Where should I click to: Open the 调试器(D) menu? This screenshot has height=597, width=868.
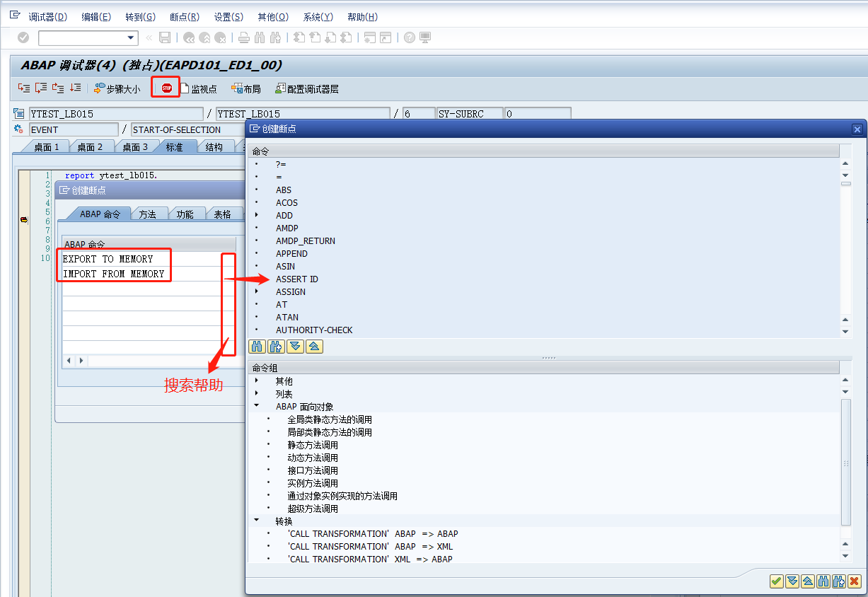(x=47, y=17)
